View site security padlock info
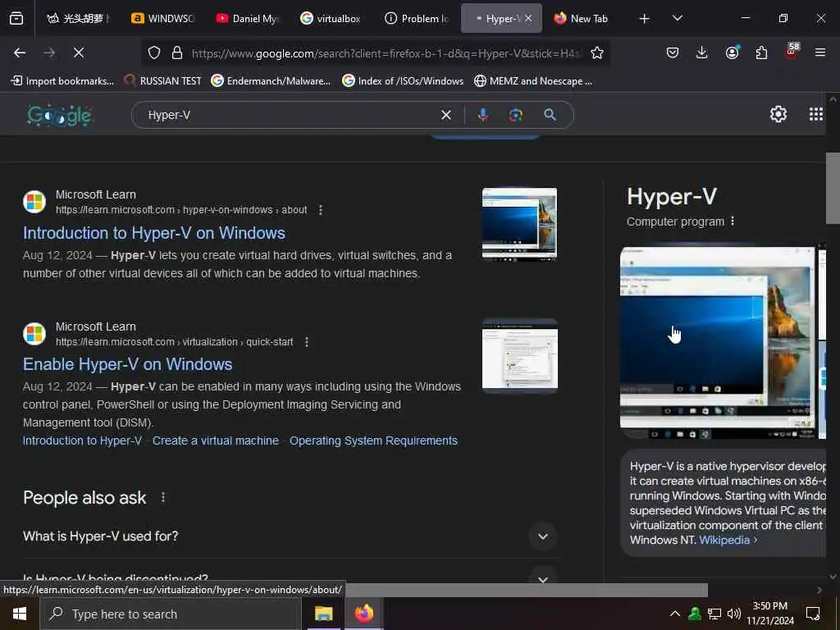The width and height of the screenshot is (840, 630). pos(177,52)
